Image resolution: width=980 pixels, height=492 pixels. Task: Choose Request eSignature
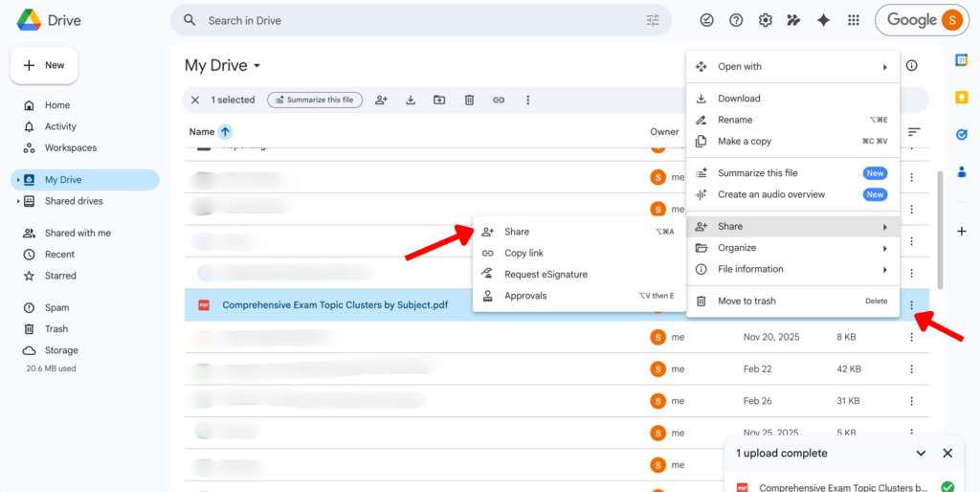(x=579, y=275)
